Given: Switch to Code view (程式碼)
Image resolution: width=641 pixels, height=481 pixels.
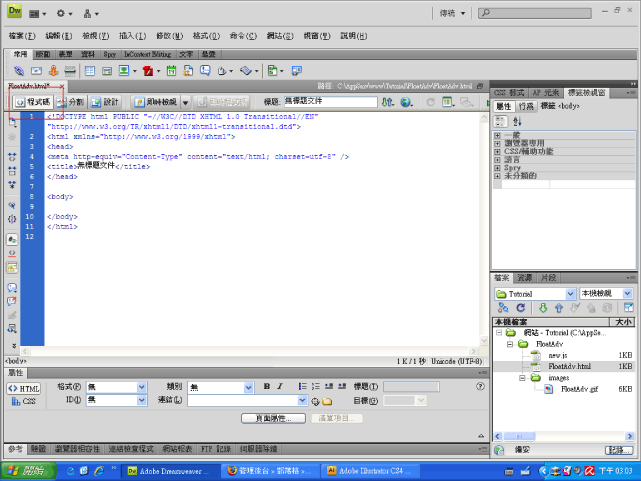Looking at the screenshot, I should pos(32,102).
